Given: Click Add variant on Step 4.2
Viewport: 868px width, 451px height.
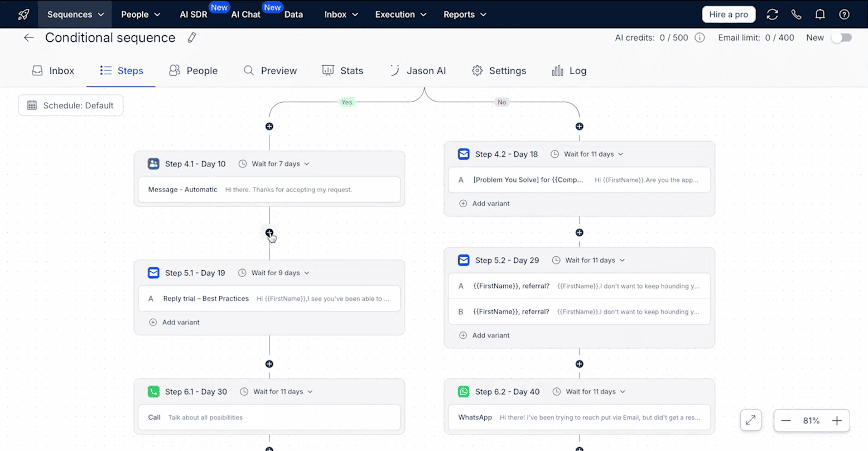Looking at the screenshot, I should 484,203.
